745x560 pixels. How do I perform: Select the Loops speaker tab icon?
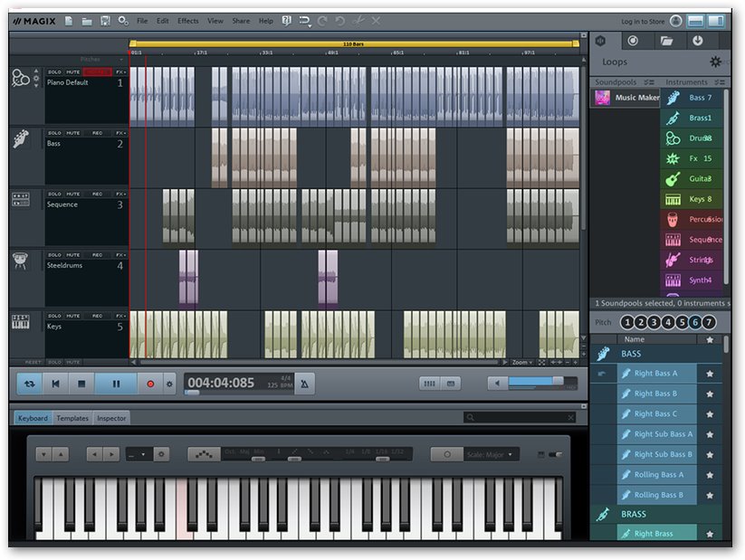[x=600, y=41]
